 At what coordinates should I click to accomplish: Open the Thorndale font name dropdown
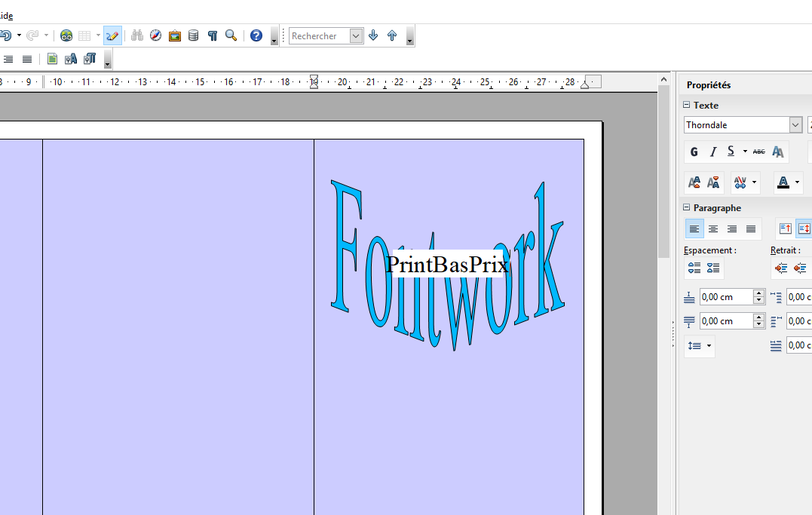point(795,125)
